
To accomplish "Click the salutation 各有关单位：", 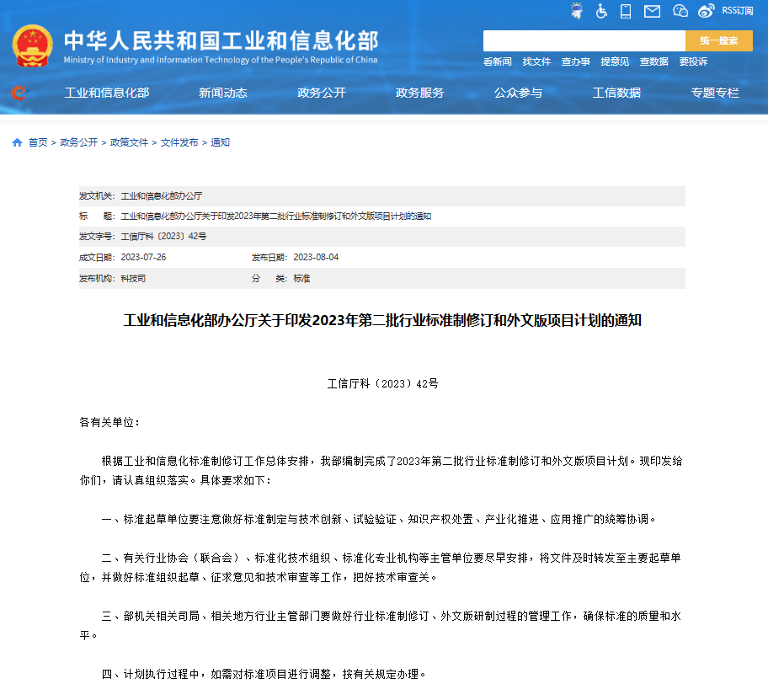I will tap(109, 422).
